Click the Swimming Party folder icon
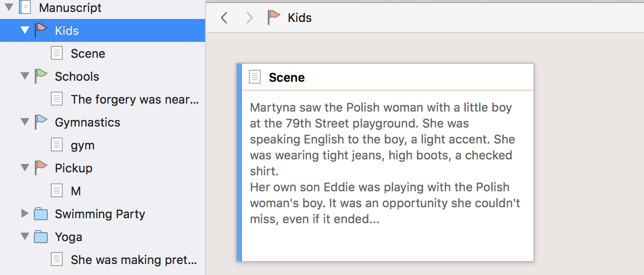Viewport: 644px width, 275px height. click(41, 214)
